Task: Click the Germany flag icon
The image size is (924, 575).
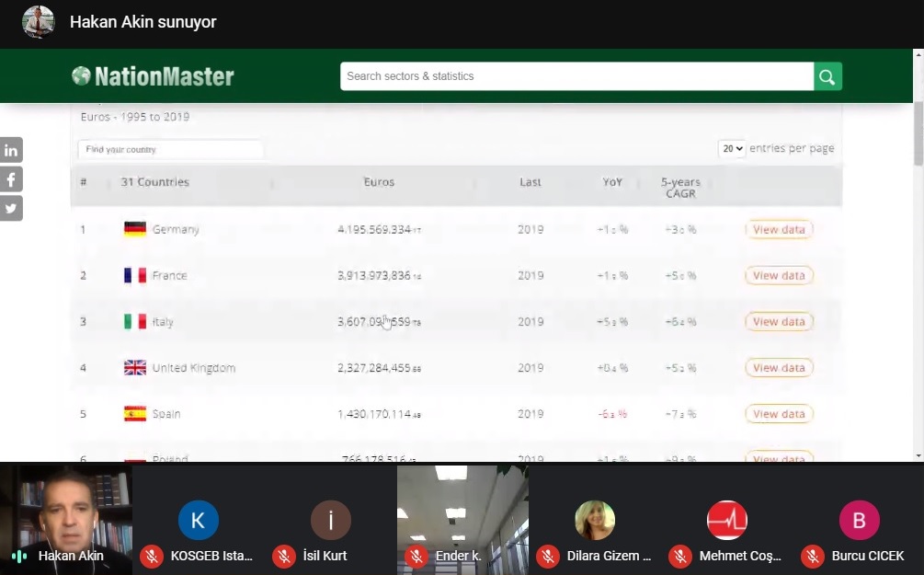Action: coord(135,229)
